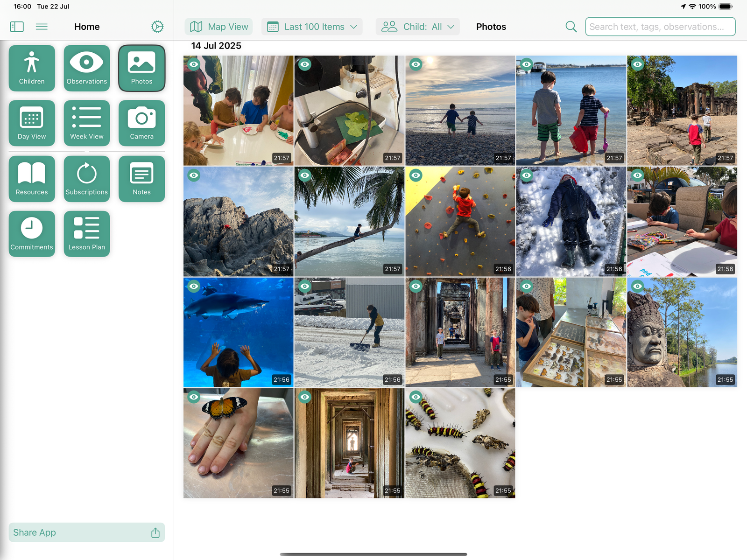
Task: Collapse the sidebar panel
Action: point(16,27)
